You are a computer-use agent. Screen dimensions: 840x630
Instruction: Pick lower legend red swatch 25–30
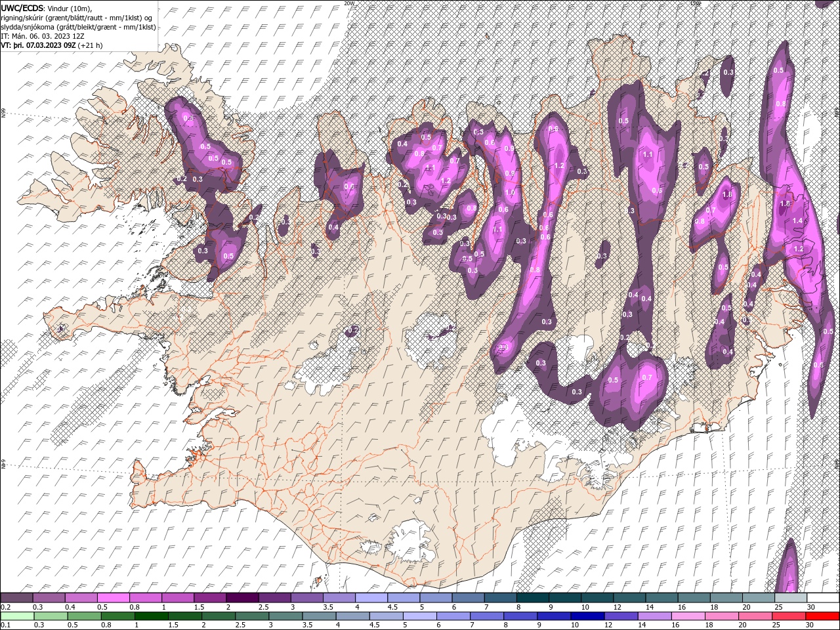pos(789,616)
